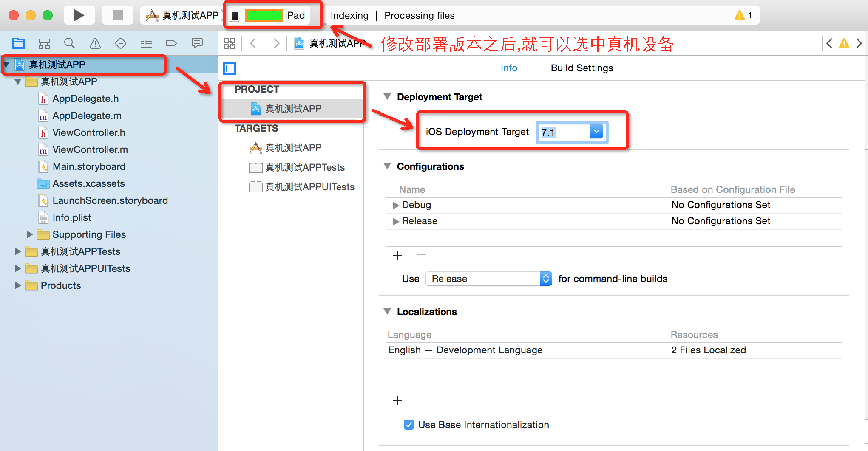Expand the Products folder
This screenshot has height=451, width=868.
pos(18,285)
